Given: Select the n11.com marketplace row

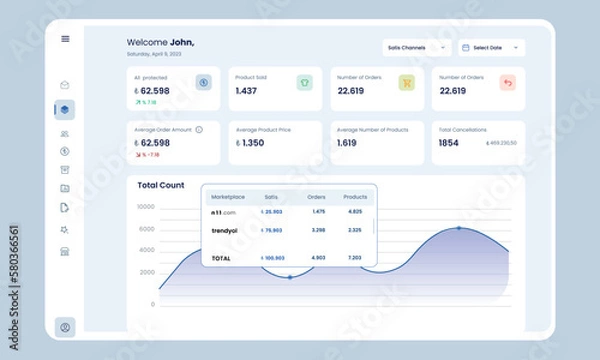Looking at the screenshot, I should [x=289, y=212].
